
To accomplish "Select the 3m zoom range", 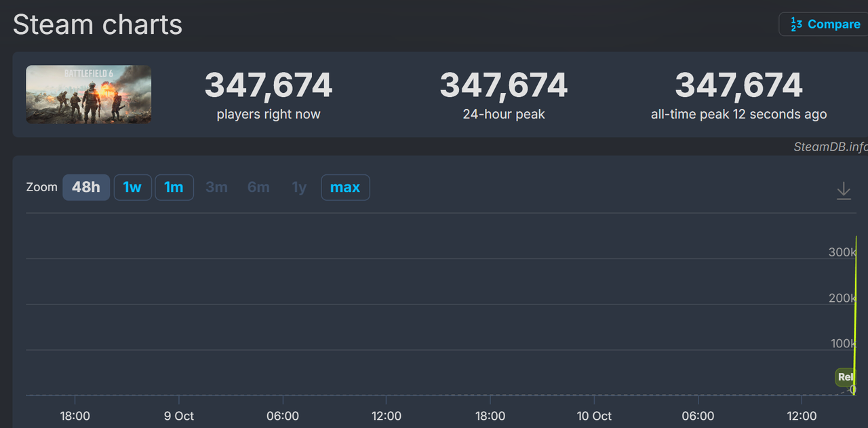I will point(216,187).
